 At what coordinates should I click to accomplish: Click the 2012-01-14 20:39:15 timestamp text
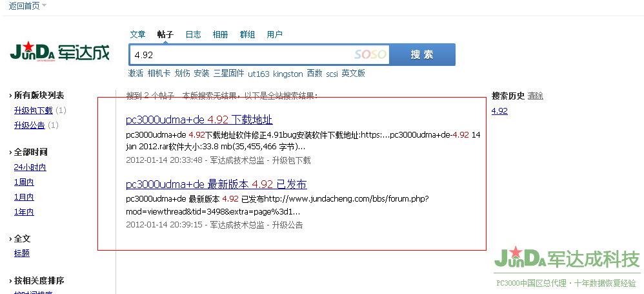(x=165, y=225)
